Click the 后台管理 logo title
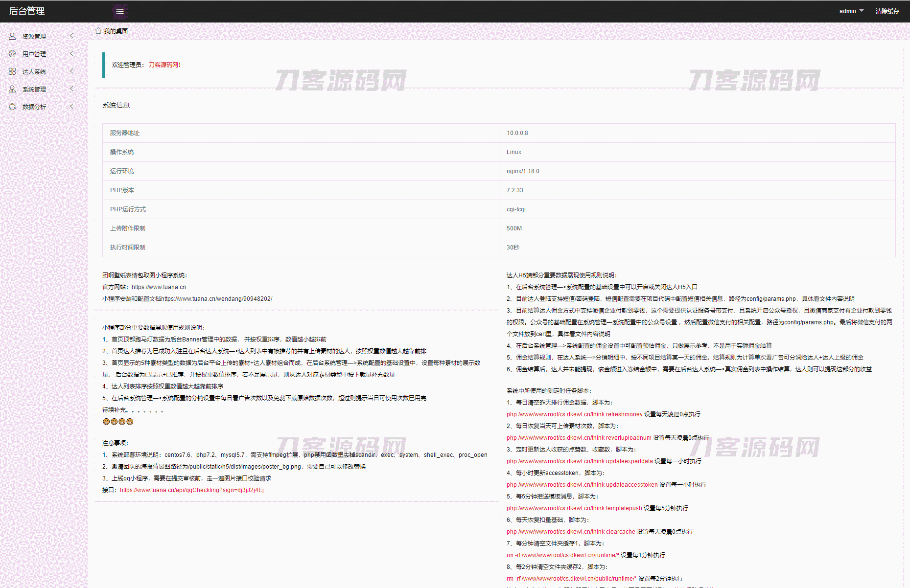Image resolution: width=910 pixels, height=588 pixels. pyautogui.click(x=27, y=11)
